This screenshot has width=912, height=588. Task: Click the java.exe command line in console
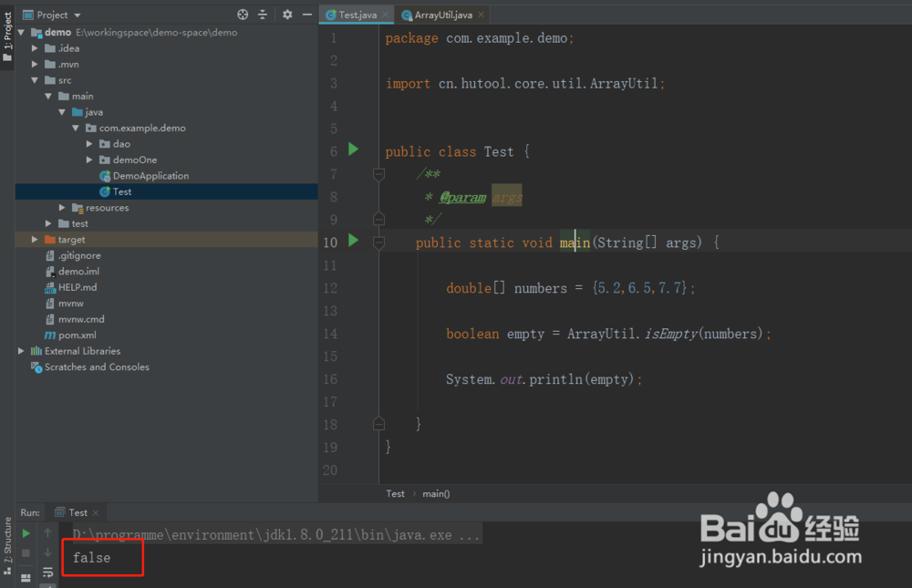click(275, 534)
